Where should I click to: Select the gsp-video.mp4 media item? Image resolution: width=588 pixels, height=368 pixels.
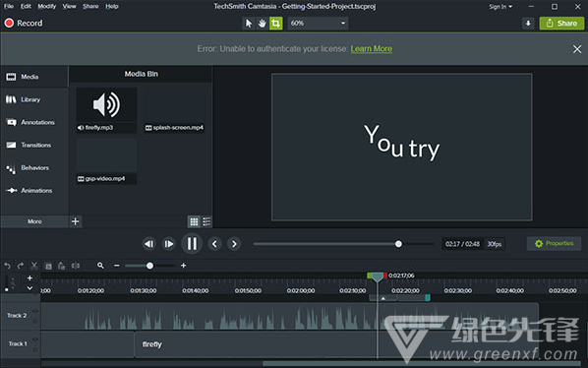pyautogui.click(x=106, y=161)
